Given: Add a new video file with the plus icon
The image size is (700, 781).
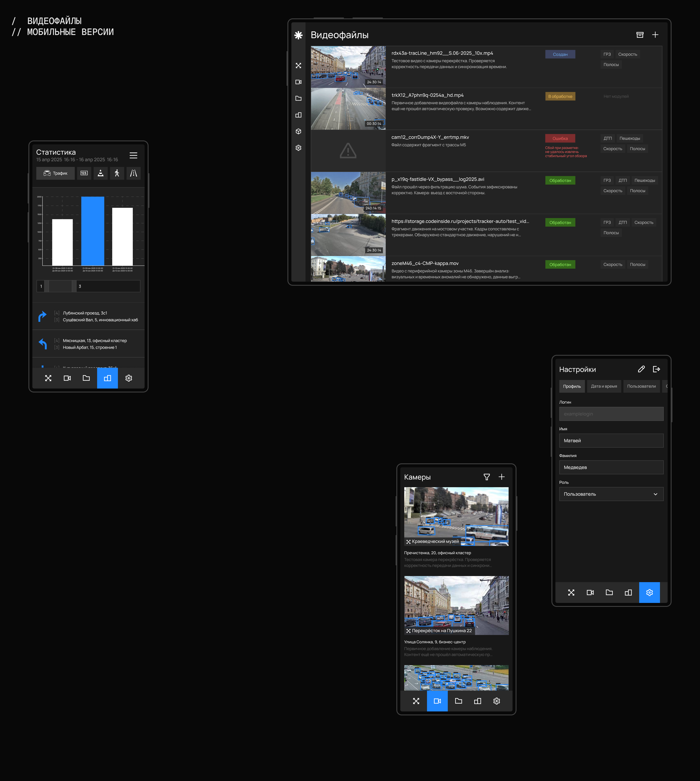Looking at the screenshot, I should coord(655,35).
